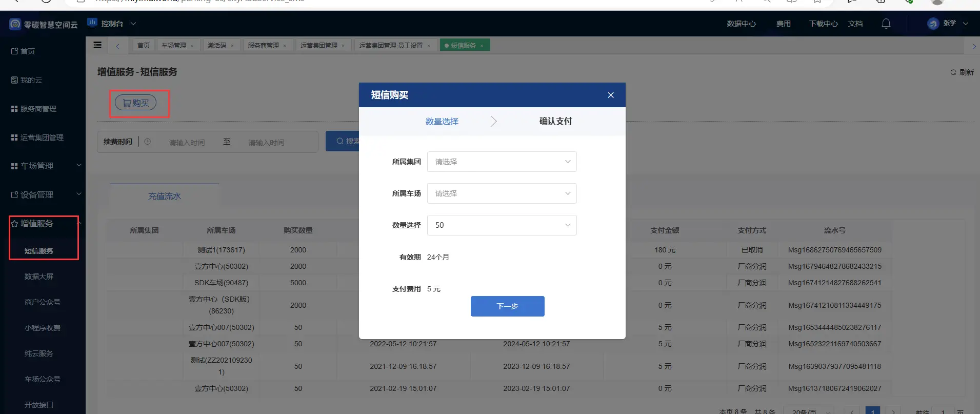The width and height of the screenshot is (980, 414).
Task: Click the user avatar 张学
Action: [933, 24]
